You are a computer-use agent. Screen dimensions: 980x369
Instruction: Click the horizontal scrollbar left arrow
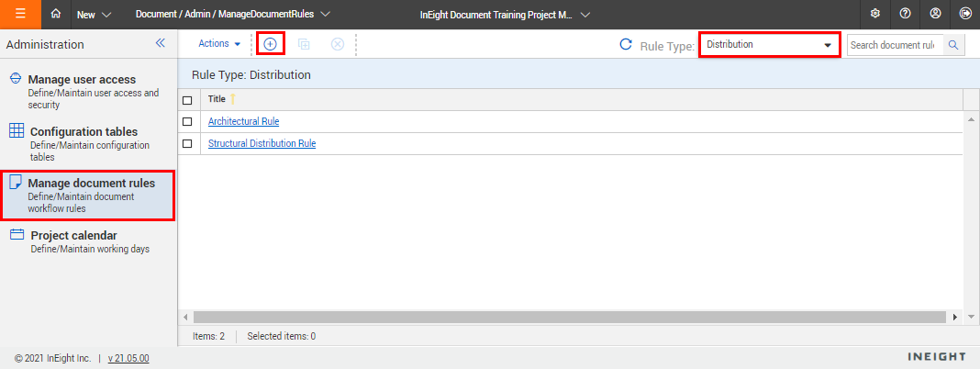pos(185,317)
